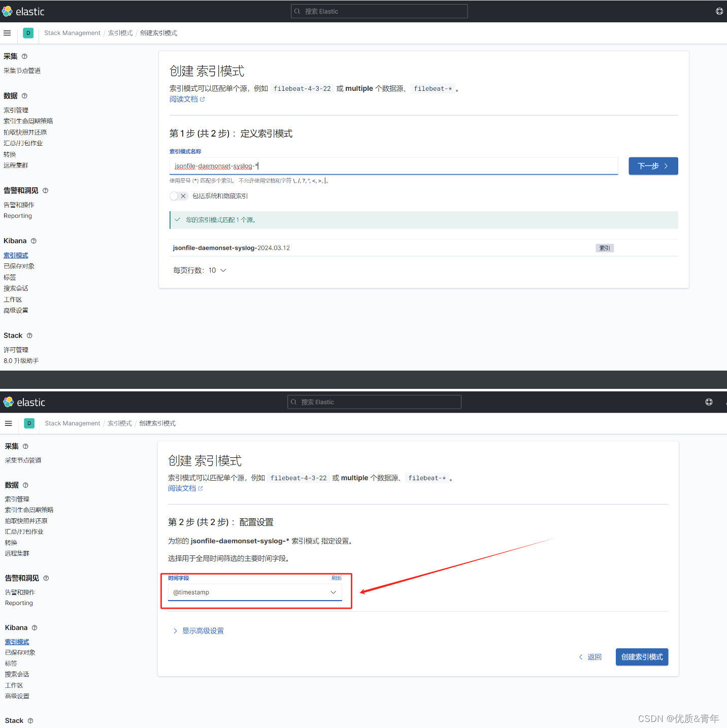Open 采集节点管道 in top sidebar
This screenshot has height=728, width=727.
coord(22,71)
